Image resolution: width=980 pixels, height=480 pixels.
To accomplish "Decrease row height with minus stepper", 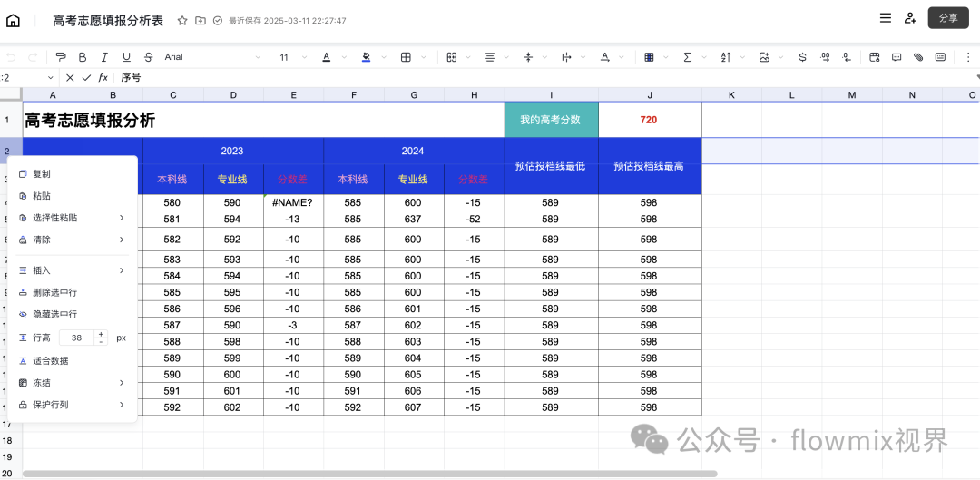I will [102, 341].
